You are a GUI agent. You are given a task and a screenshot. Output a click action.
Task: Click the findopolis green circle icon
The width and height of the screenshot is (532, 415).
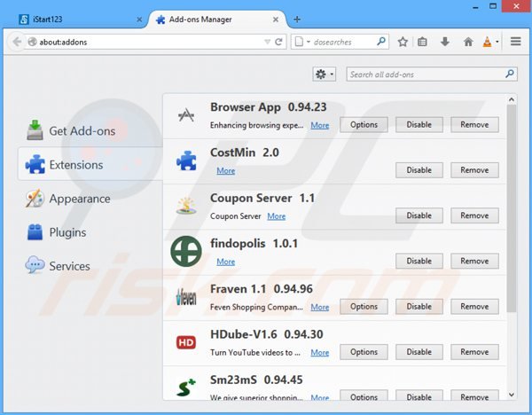pos(186,251)
